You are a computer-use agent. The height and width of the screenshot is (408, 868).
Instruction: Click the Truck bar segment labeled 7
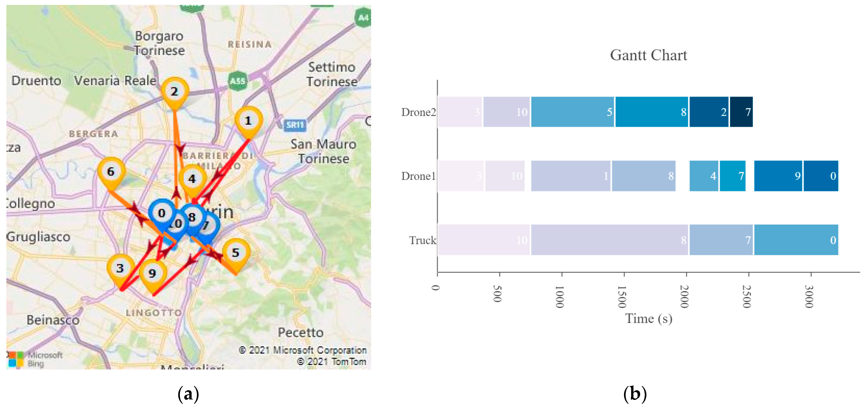(721, 240)
